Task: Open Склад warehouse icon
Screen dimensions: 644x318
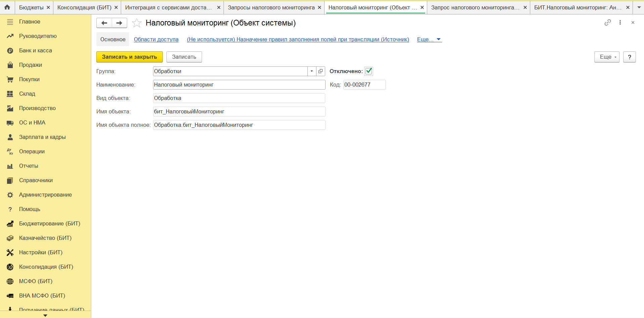Action: 10,94
